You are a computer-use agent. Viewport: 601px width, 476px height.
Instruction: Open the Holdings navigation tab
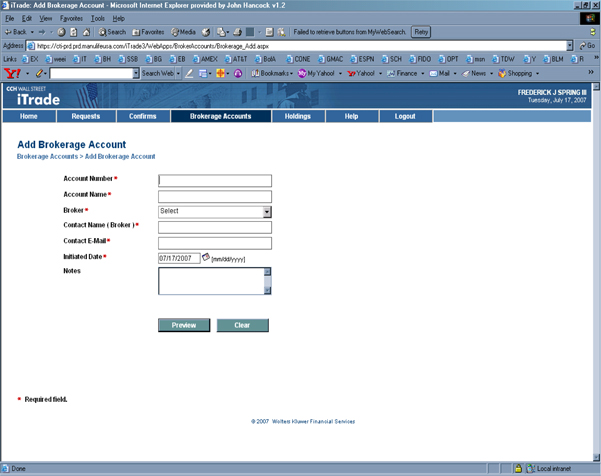point(298,117)
